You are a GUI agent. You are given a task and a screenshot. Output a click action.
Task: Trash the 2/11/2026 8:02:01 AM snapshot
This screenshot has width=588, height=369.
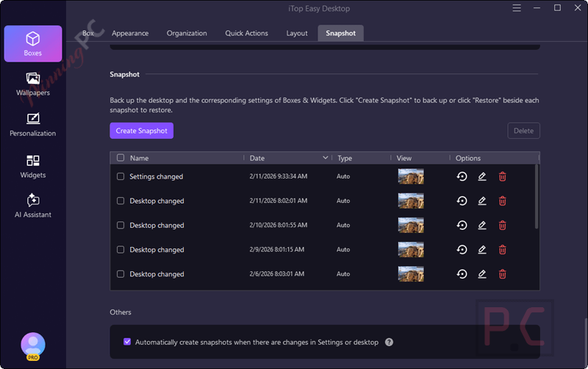click(503, 201)
